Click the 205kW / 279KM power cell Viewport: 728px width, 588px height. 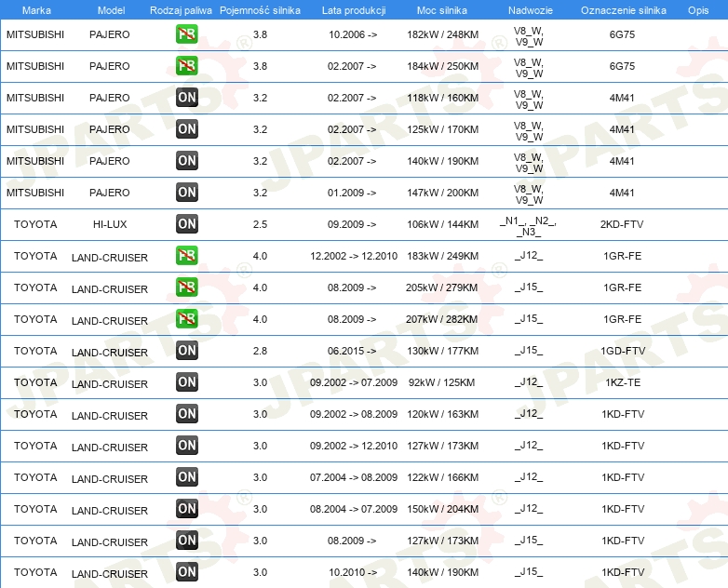click(x=441, y=287)
